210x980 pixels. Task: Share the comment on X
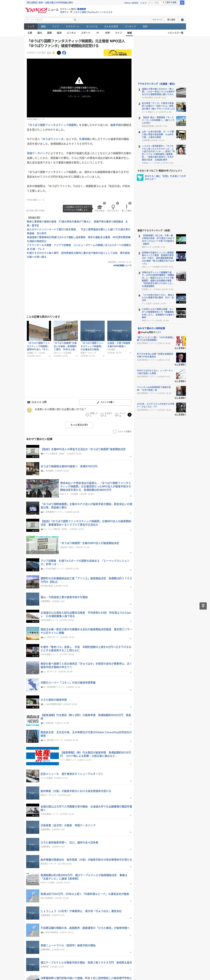(x=129, y=415)
